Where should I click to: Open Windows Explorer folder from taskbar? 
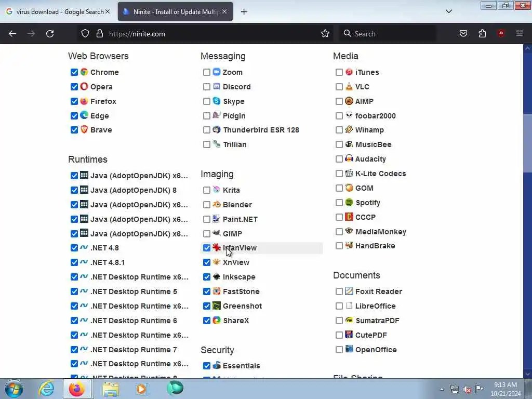click(x=111, y=389)
